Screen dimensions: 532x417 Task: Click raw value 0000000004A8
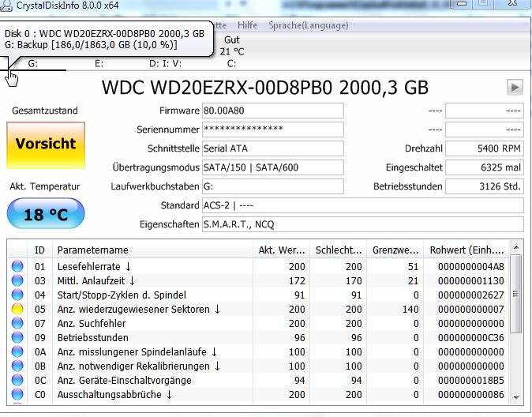click(x=471, y=267)
